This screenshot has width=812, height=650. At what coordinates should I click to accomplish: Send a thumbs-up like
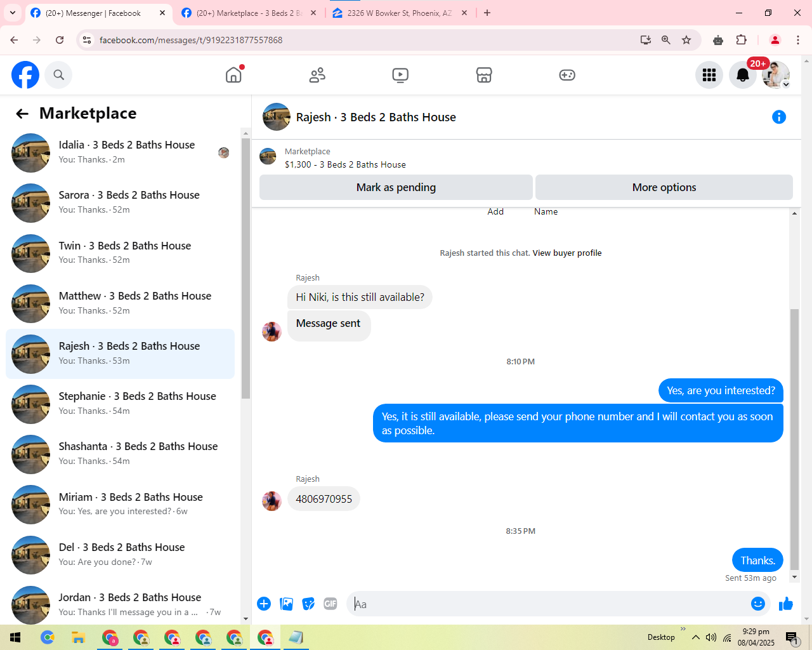click(786, 604)
